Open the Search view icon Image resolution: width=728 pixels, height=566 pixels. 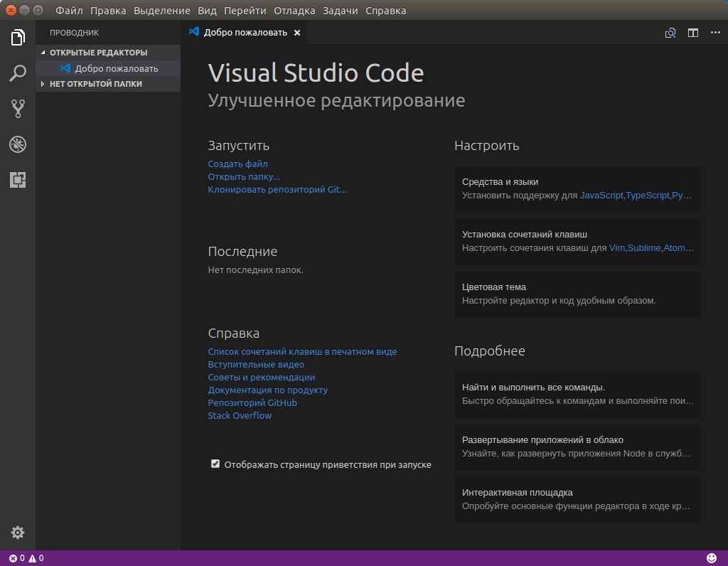pos(18,73)
